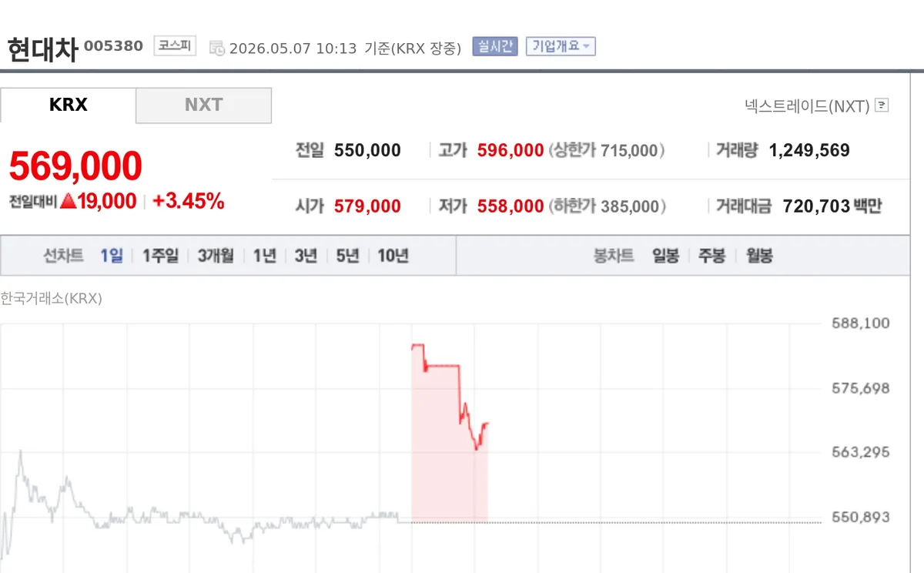The height and width of the screenshot is (573, 924).
Task: Click the clock icon before the date
Action: pos(217,48)
